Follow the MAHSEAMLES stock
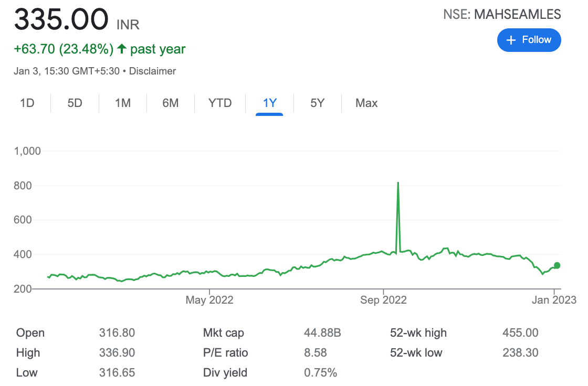The width and height of the screenshot is (588, 386). point(529,40)
